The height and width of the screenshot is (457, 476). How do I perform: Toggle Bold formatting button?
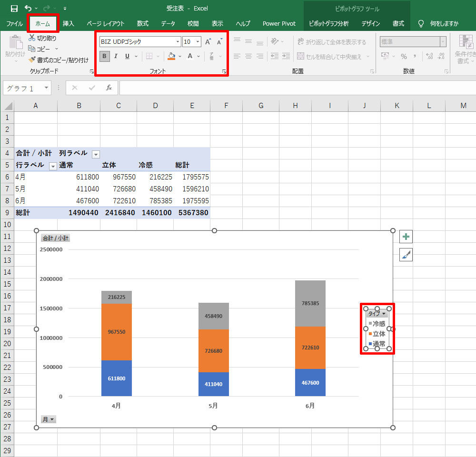click(104, 56)
